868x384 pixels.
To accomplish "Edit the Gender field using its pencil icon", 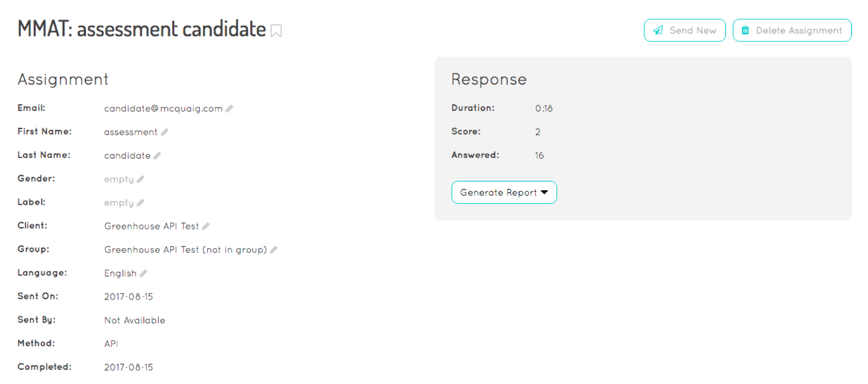I will [x=140, y=179].
